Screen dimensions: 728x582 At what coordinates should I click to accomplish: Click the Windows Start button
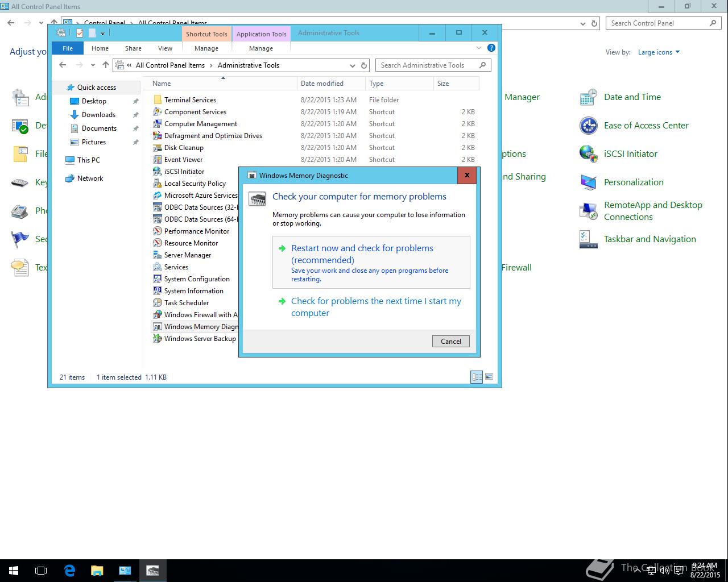tap(14, 571)
